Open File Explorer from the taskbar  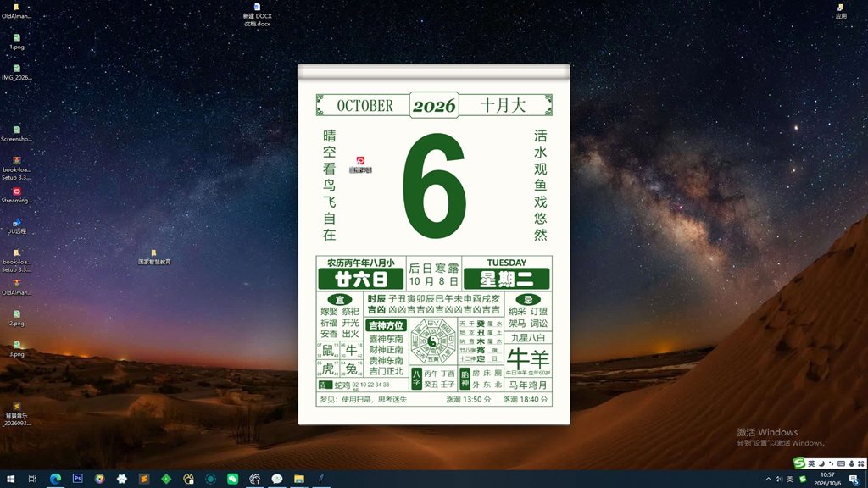299,479
